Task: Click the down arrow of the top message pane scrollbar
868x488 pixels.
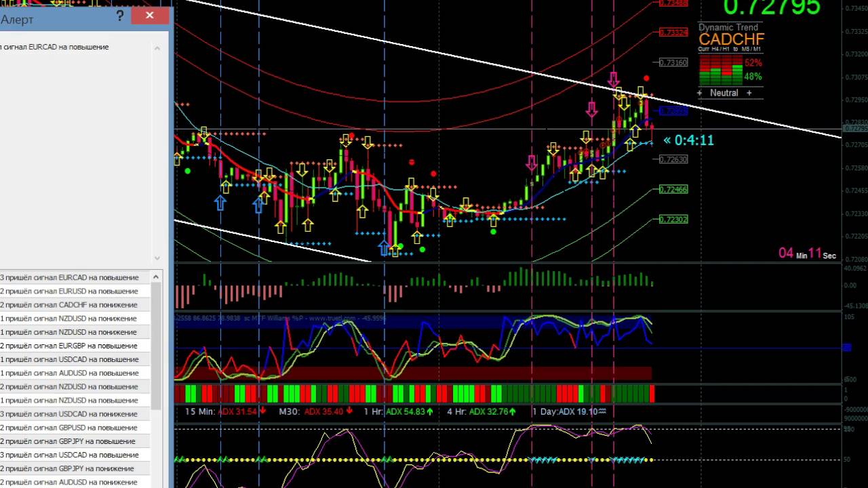Action: pyautogui.click(x=158, y=258)
